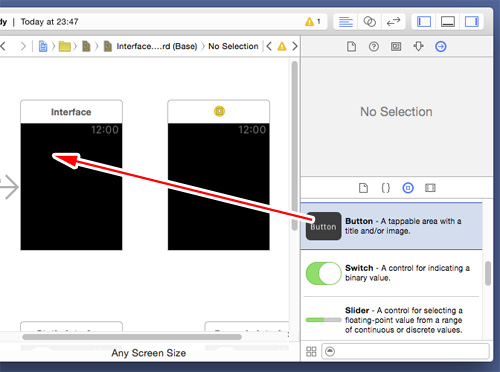The width and height of the screenshot is (500, 372).
Task: Click the warning indicator in toolbar
Action: (x=313, y=22)
